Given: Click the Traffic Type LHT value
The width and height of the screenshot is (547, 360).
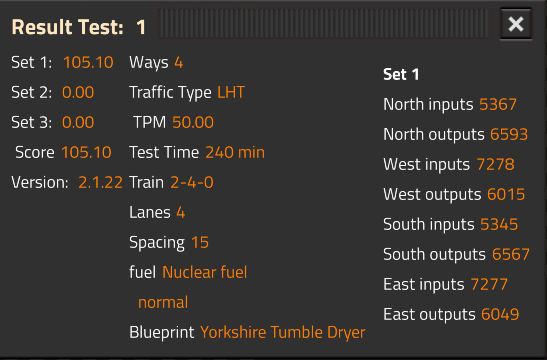Looking at the screenshot, I should click(231, 93).
